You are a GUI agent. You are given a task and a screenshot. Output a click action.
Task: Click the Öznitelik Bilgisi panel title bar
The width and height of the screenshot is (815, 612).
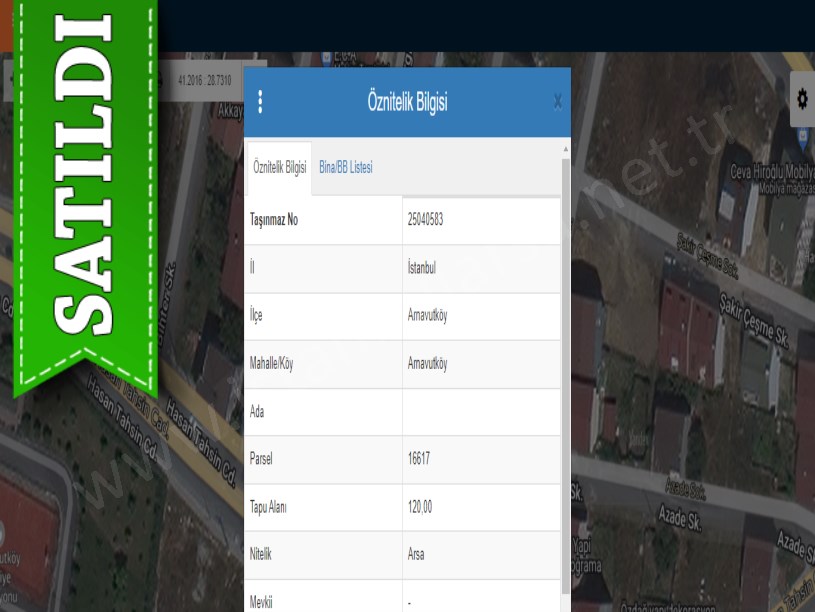click(407, 101)
